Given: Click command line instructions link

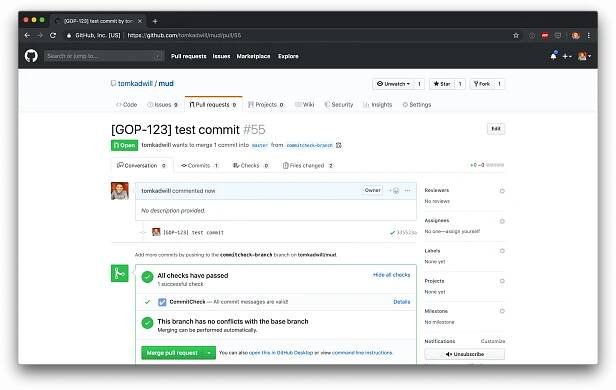Looking at the screenshot, I should point(362,353).
